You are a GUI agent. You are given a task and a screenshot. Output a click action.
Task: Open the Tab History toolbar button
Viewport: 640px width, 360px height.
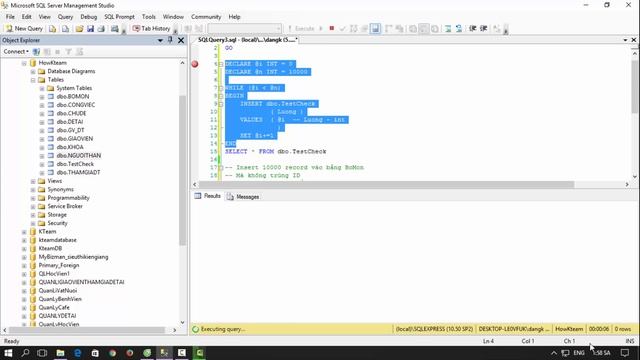151,29
